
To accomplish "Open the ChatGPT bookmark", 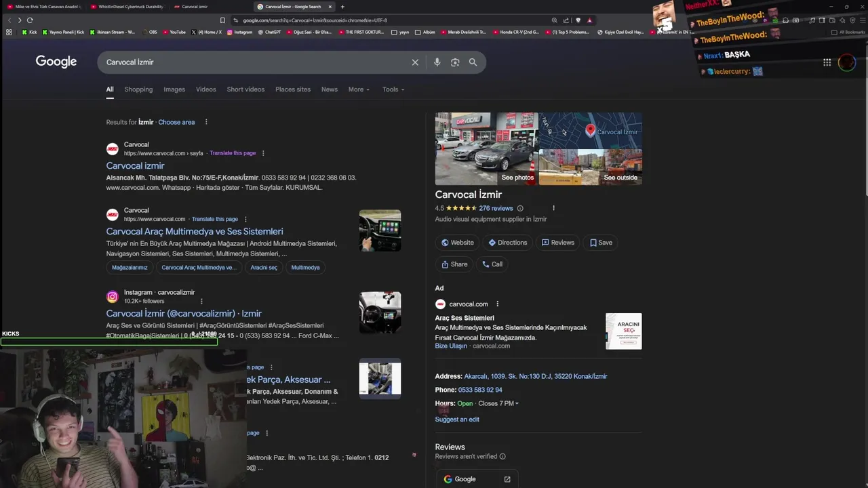I will point(269,32).
